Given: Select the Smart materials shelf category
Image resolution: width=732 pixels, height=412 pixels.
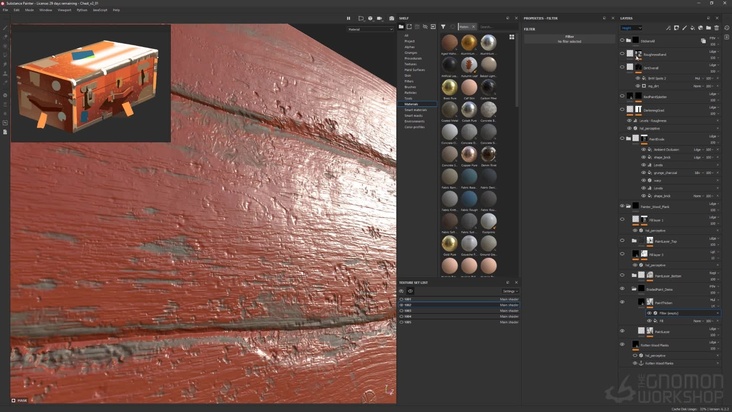Looking at the screenshot, I should pos(415,110).
